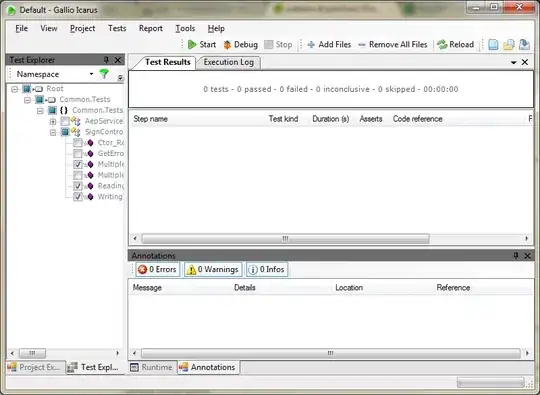
Task: Click the Duration (s) column header
Action: [331, 119]
